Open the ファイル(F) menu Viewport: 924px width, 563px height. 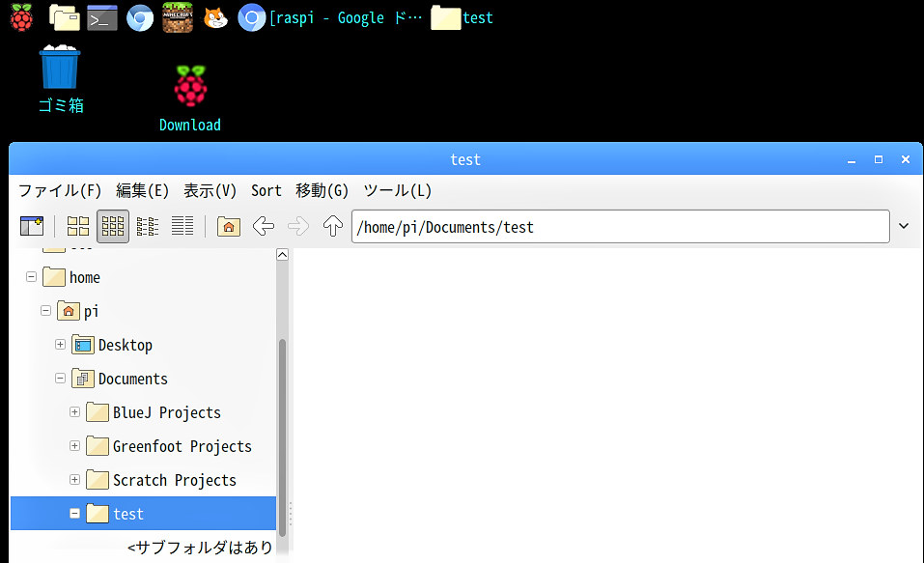60,190
